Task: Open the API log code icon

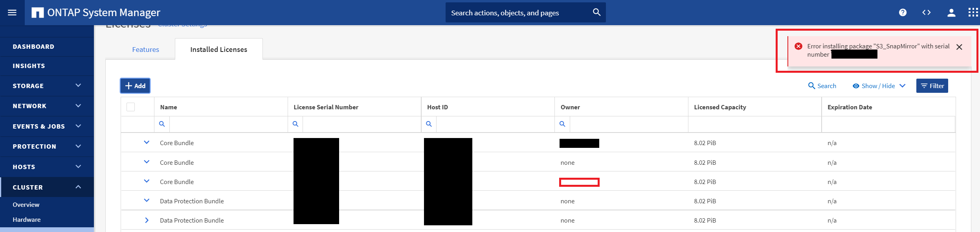Action: pos(927,13)
